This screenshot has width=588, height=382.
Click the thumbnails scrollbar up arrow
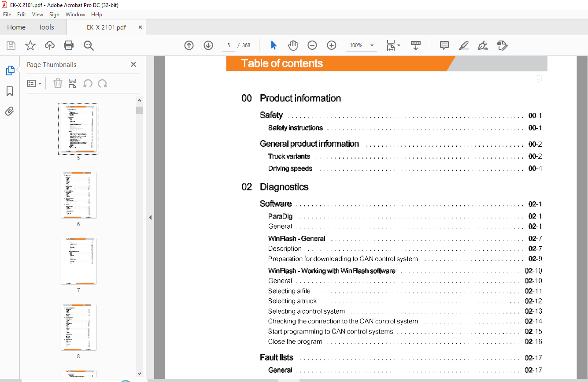(x=139, y=101)
